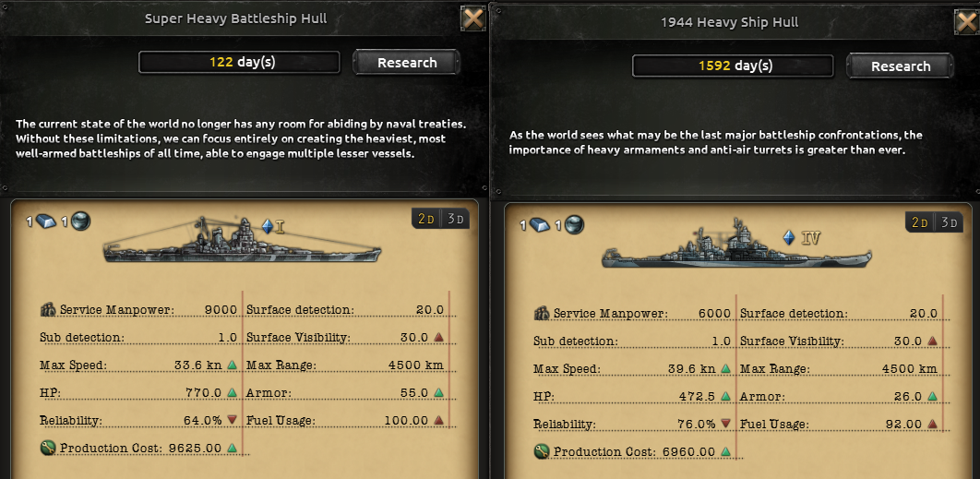Image resolution: width=980 pixels, height=479 pixels.
Task: Click Research for Super Heavy Battleship Hull
Action: [x=407, y=63]
